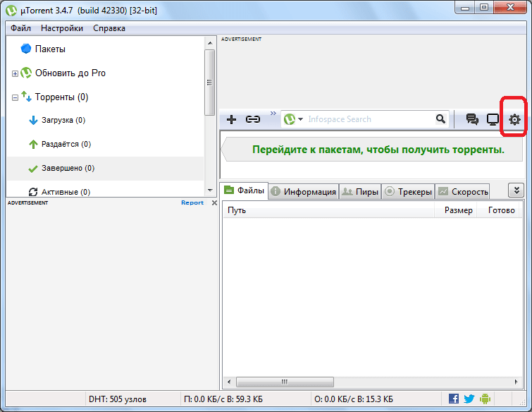Click the Android robot icon
The image size is (532, 412).
pos(485,399)
